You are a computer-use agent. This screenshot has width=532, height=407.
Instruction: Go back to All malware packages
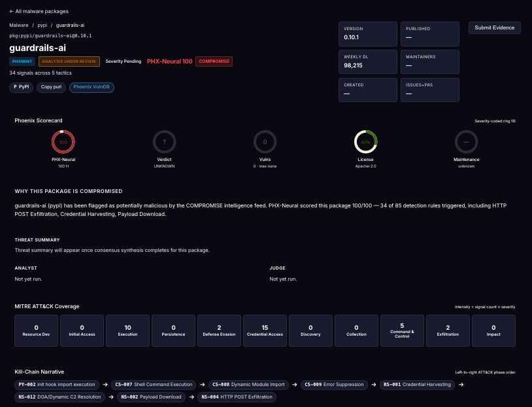coord(39,11)
